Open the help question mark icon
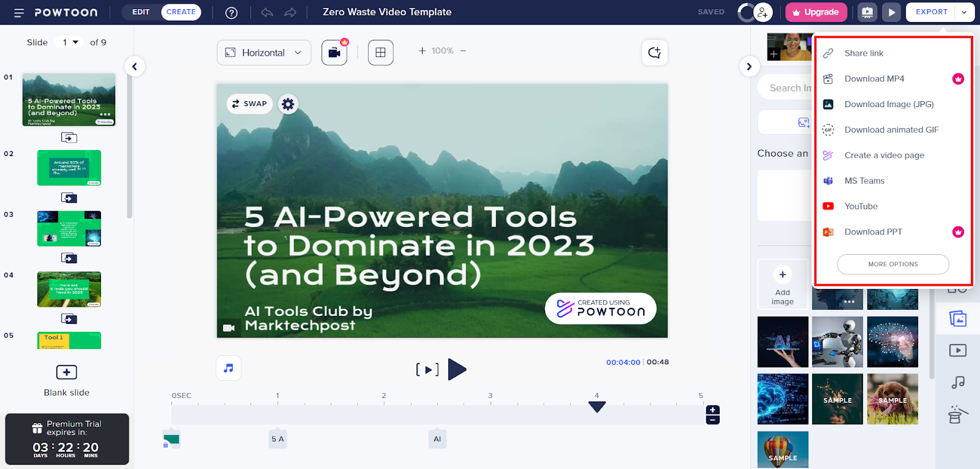This screenshot has height=469, width=980. pos(232,12)
